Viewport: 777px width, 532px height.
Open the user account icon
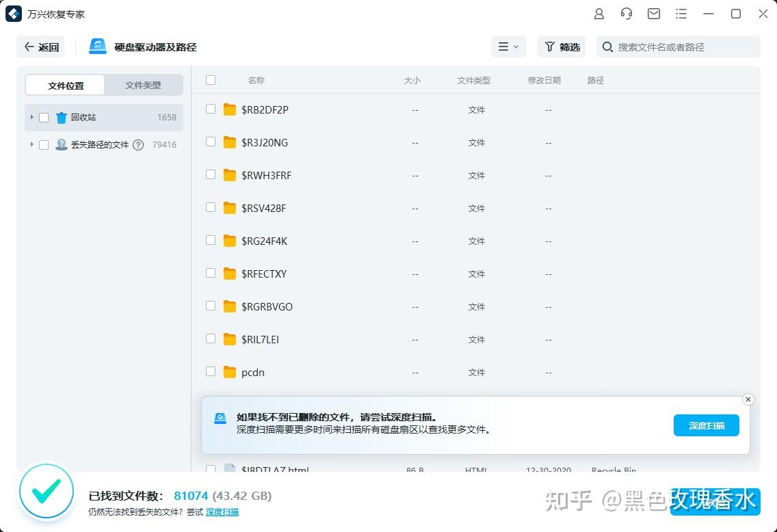598,14
